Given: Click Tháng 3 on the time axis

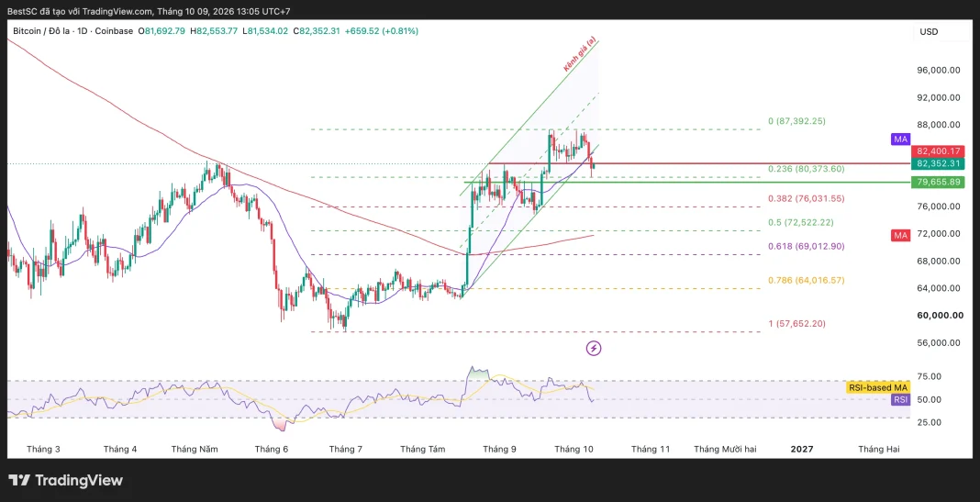Looking at the screenshot, I should coord(44,449).
